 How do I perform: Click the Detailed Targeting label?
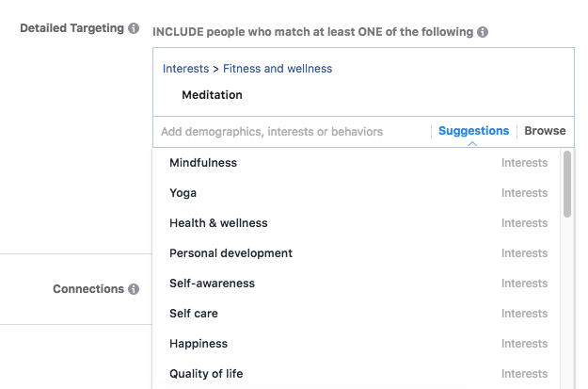click(x=72, y=28)
